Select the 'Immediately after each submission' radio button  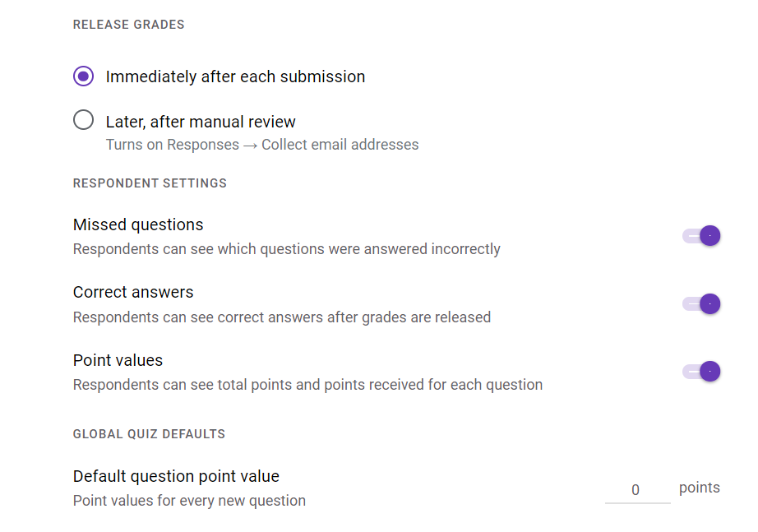pos(83,76)
